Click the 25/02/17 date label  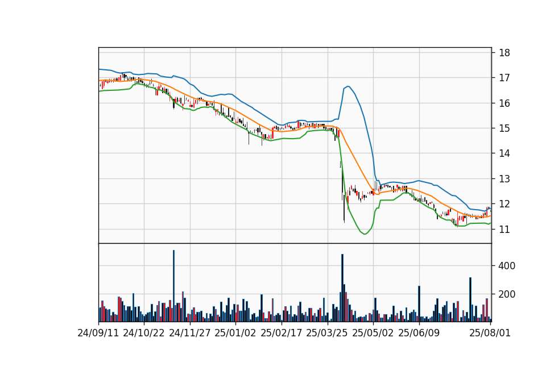click(282, 333)
